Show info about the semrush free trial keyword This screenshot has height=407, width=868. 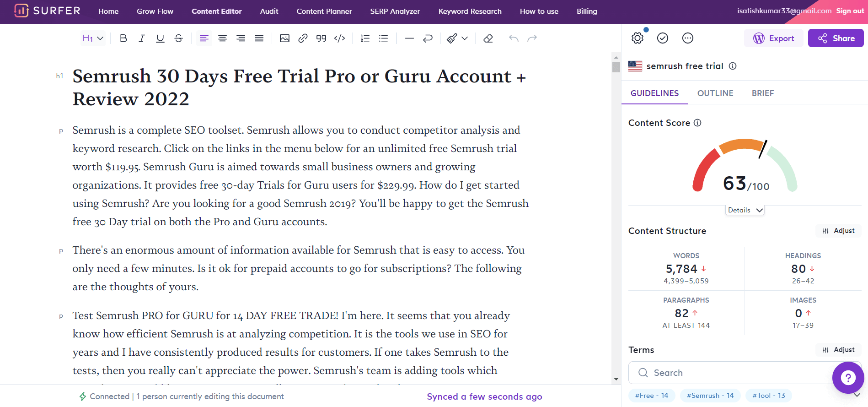733,66
